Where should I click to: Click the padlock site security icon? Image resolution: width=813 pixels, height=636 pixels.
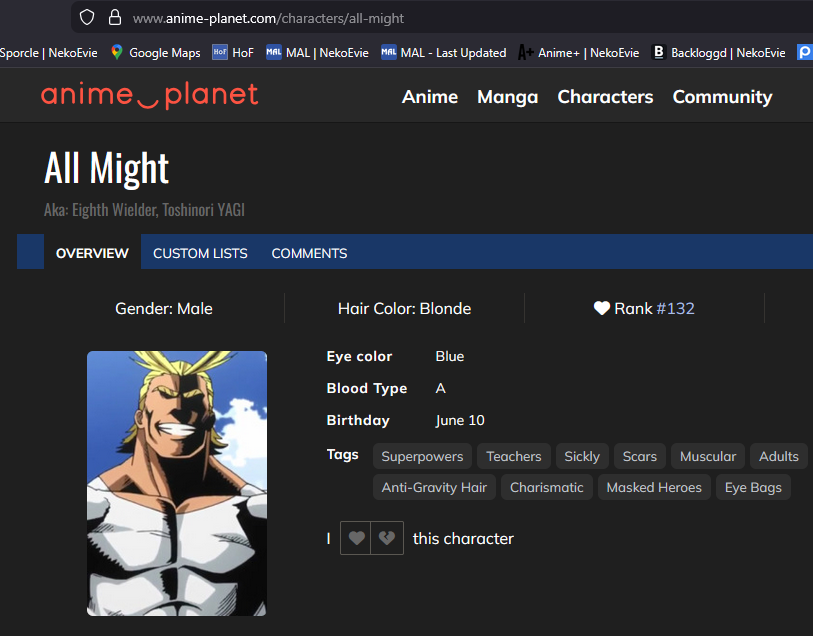click(x=115, y=18)
